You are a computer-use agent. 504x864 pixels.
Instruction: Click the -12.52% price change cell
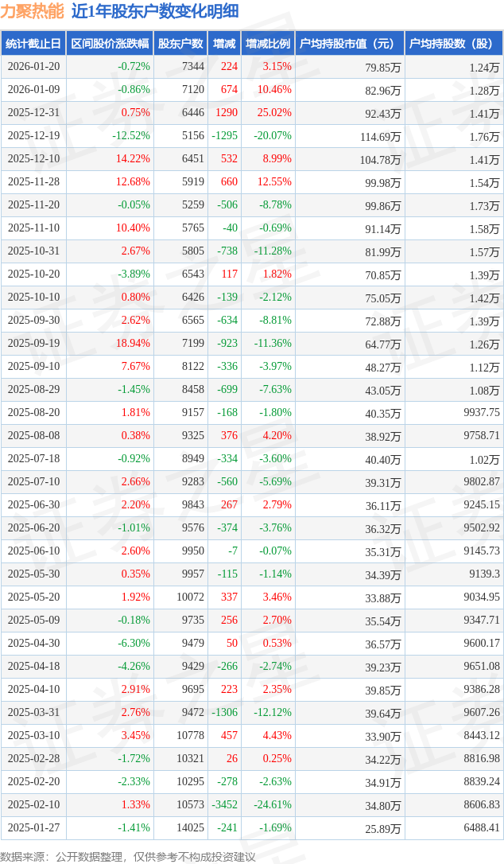131,136
